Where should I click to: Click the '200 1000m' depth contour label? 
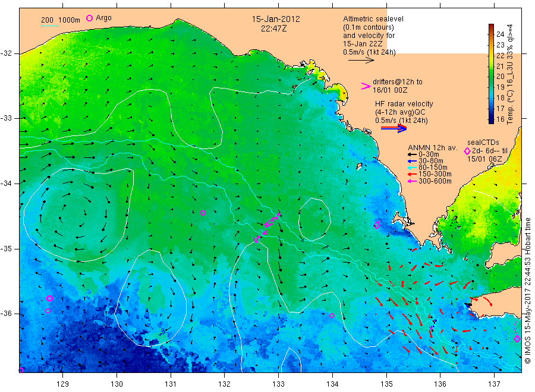click(61, 20)
